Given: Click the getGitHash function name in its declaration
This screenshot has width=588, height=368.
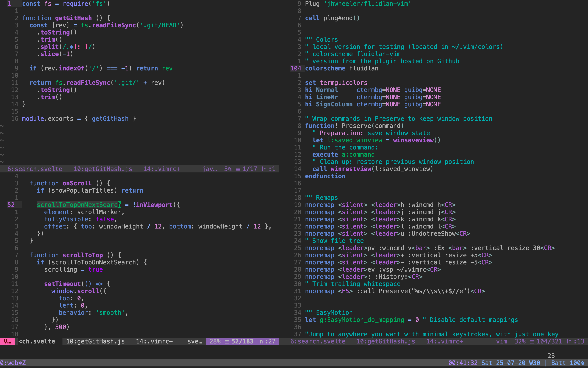Looking at the screenshot, I should [73, 18].
